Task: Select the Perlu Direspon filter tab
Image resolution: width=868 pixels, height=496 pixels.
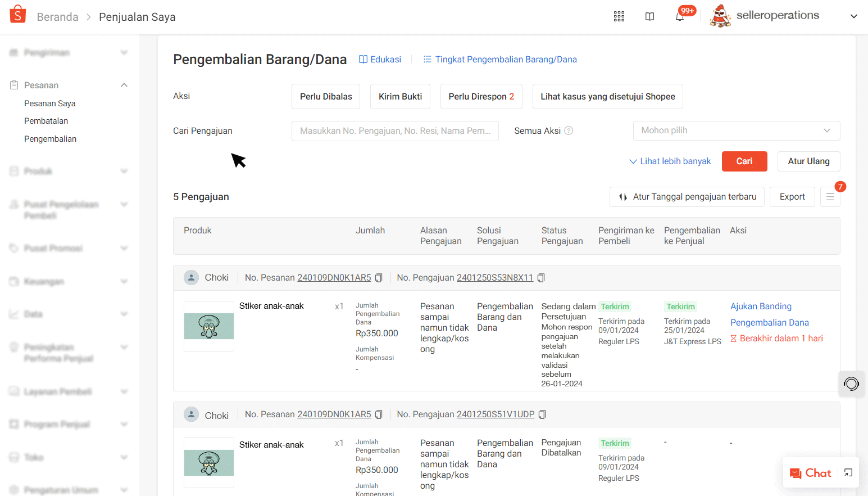Action: pos(481,97)
